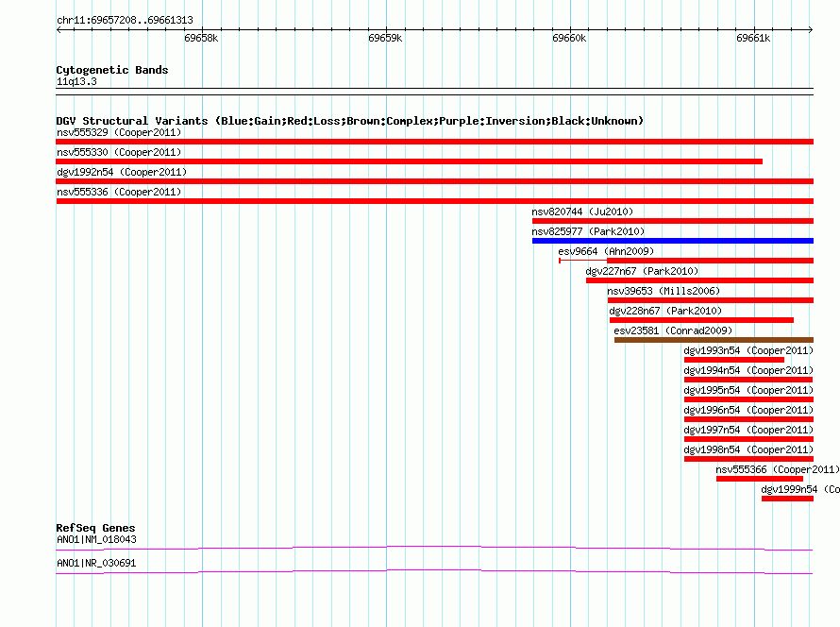This screenshot has height=627, width=840.
Task: Click the ANO1|NM_018043 gene label
Action: point(96,539)
